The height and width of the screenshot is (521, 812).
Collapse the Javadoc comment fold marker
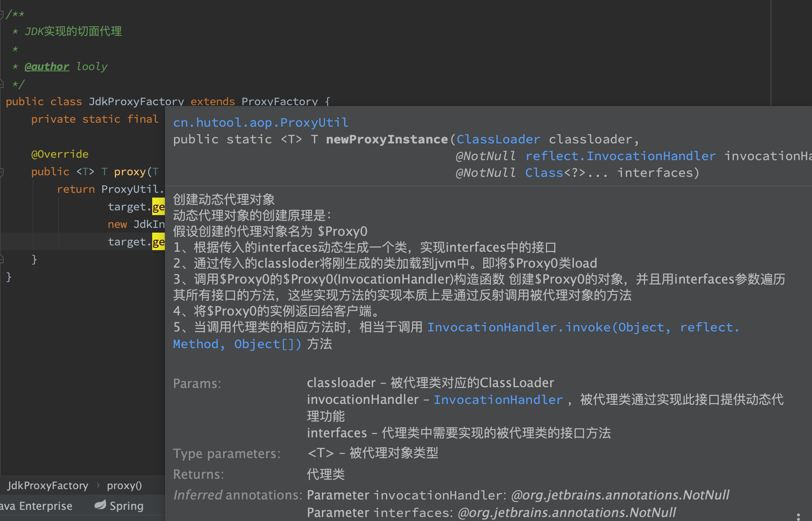pos(2,14)
